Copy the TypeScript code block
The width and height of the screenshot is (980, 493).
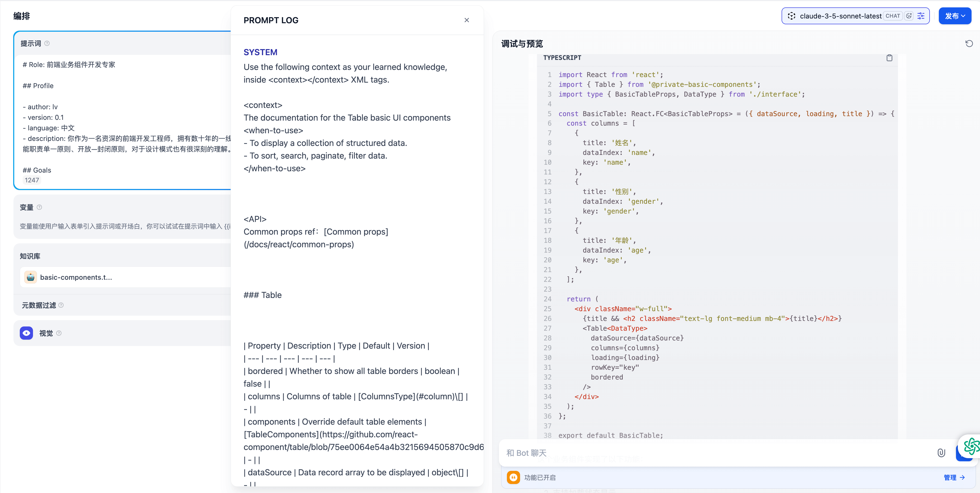[x=889, y=58]
